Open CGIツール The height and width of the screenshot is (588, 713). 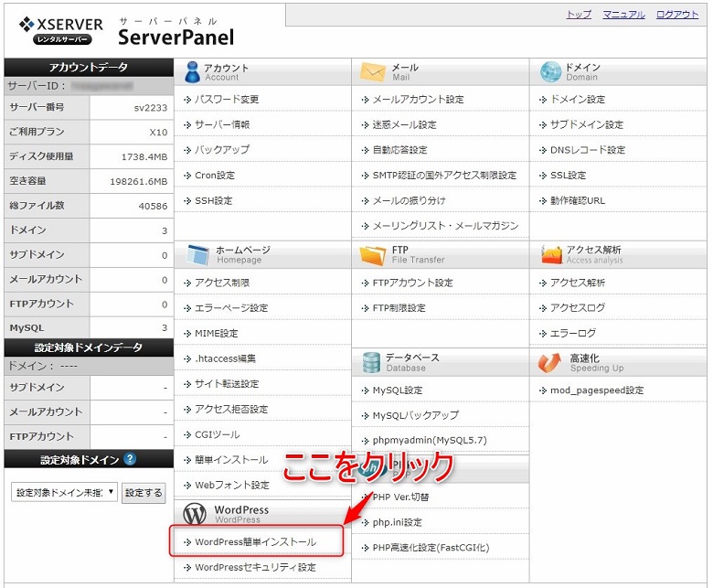217,434
